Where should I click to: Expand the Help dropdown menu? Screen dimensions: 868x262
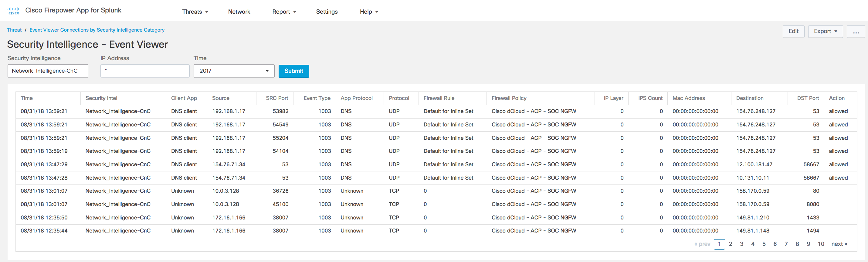(x=369, y=12)
